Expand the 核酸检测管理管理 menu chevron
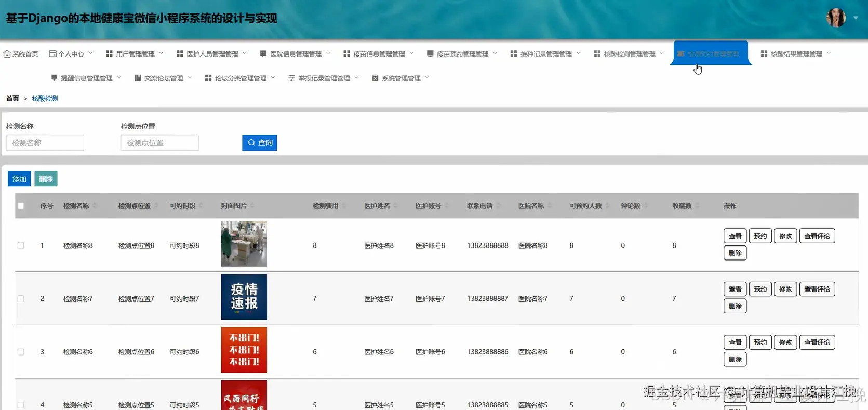868x410 pixels. [x=662, y=53]
